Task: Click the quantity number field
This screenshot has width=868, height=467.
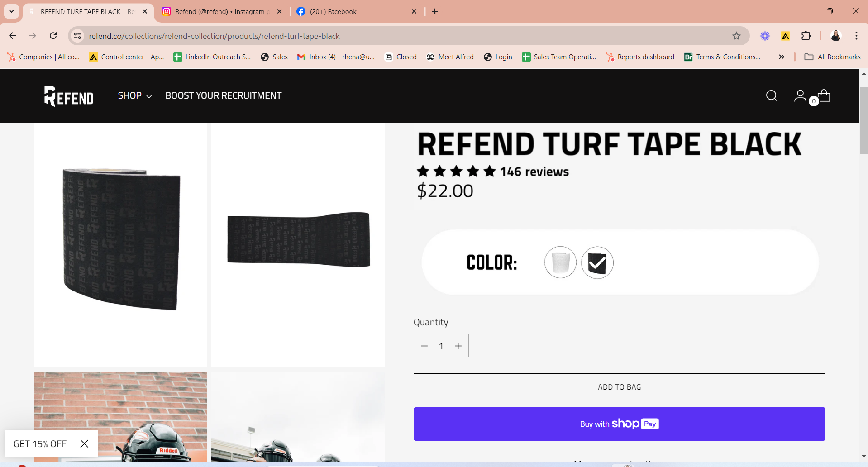Action: coord(441,346)
